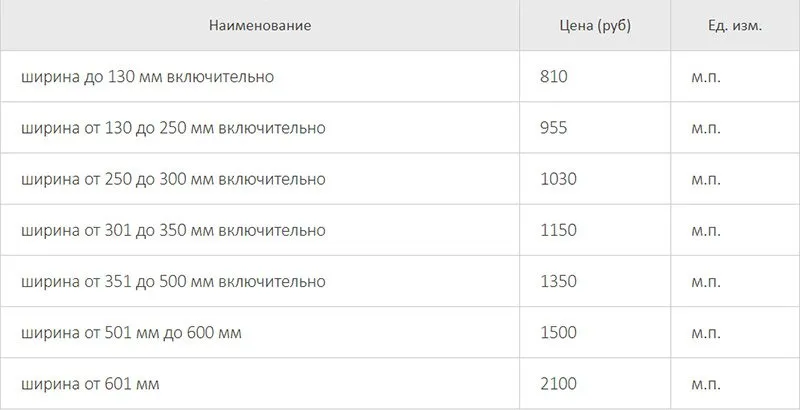Select row ширина от 130 до 250 мм
The width and height of the screenshot is (800, 410).
click(x=400, y=127)
